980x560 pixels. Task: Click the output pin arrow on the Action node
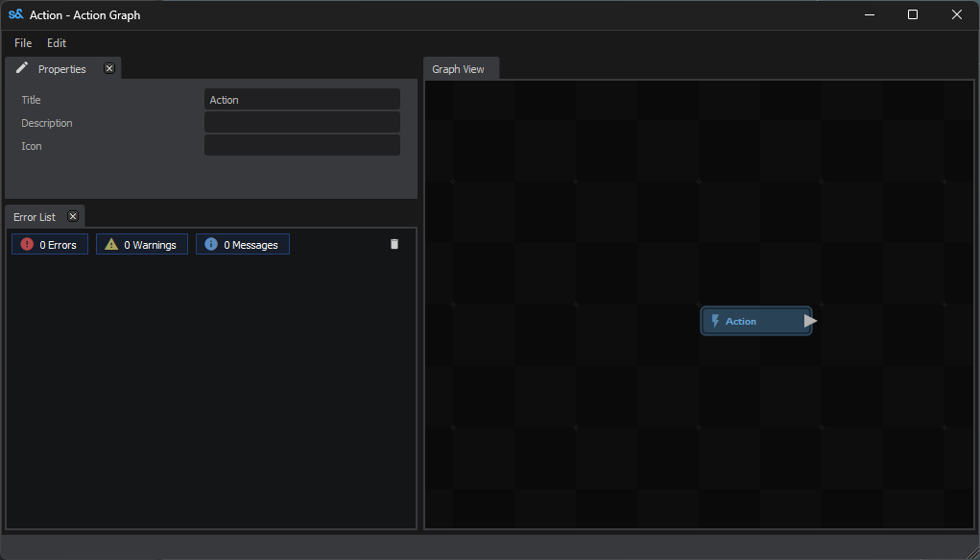coord(812,320)
